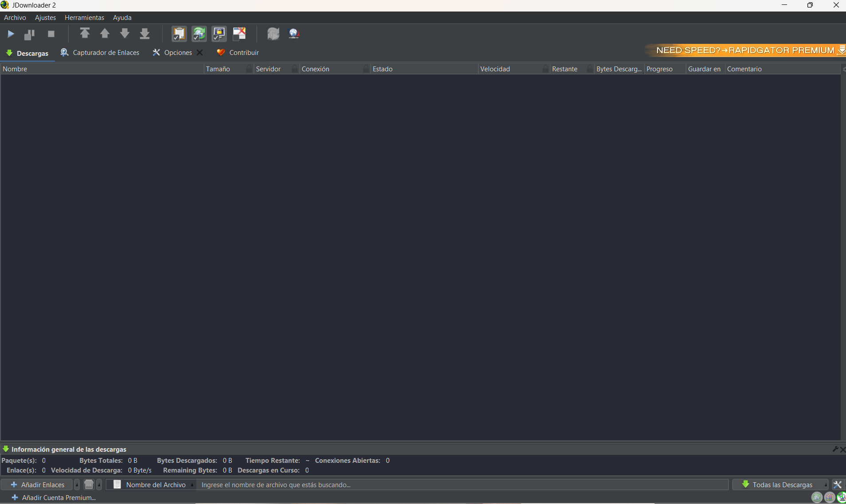Click the Velocidad de Descarga label

[x=87, y=470]
